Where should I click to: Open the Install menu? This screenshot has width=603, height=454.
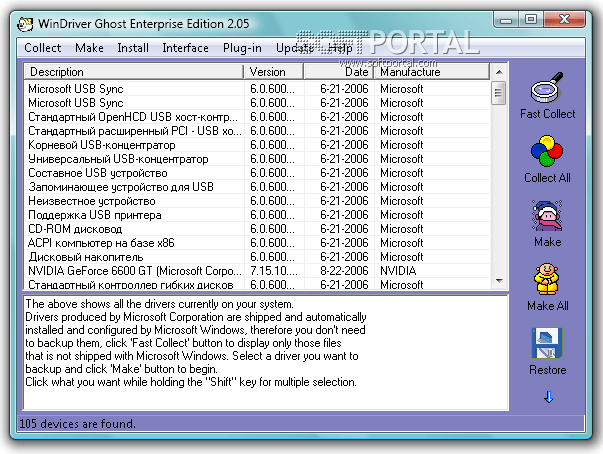point(133,48)
